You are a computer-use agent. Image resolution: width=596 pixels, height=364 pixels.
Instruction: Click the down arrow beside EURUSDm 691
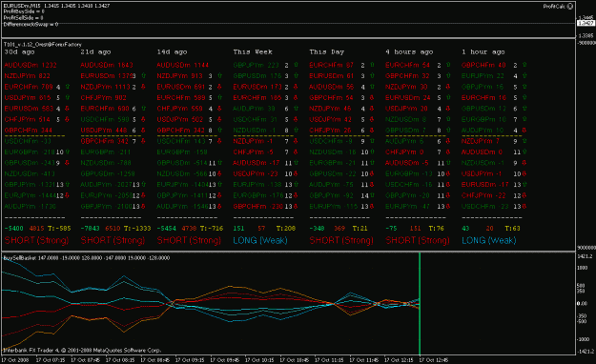coord(219,87)
